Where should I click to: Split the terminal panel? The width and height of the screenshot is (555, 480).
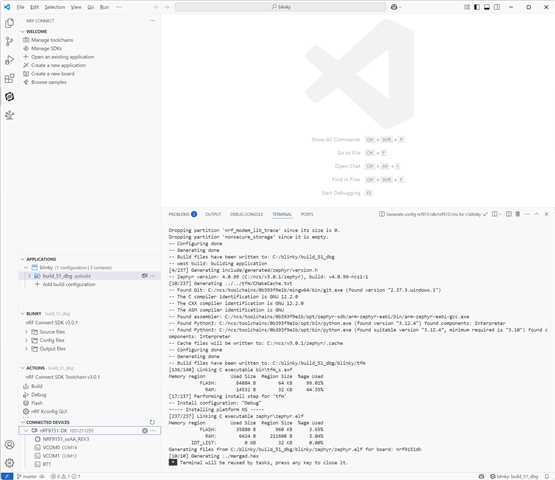pos(509,214)
